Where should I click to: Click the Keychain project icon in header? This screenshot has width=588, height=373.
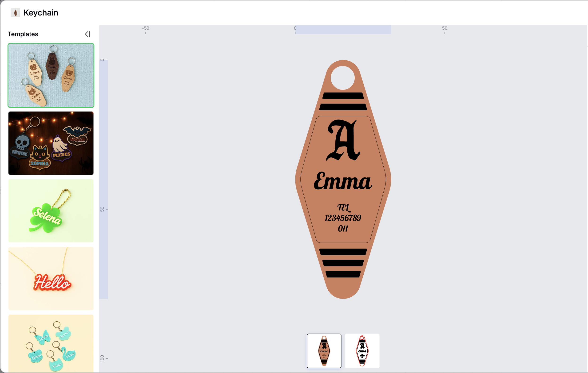pyautogui.click(x=15, y=13)
